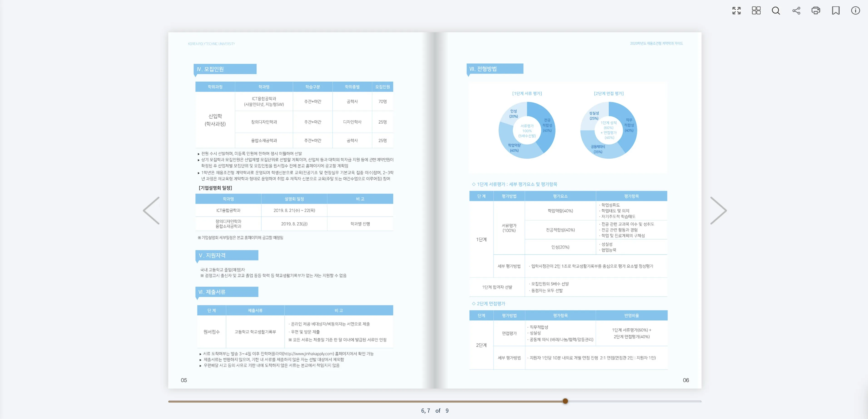Screen dimensions: 868x419
Task: Click the '70명' quota cell
Action: tap(382, 102)
